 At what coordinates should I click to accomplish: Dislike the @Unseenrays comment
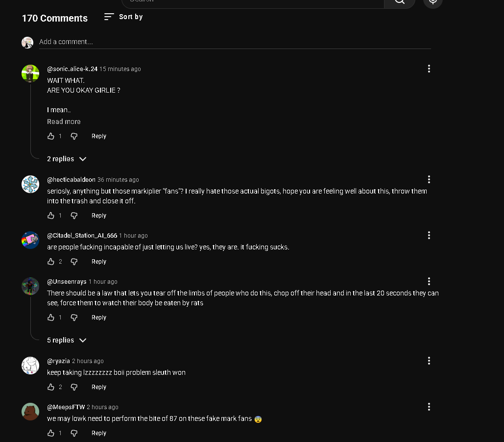(x=74, y=318)
